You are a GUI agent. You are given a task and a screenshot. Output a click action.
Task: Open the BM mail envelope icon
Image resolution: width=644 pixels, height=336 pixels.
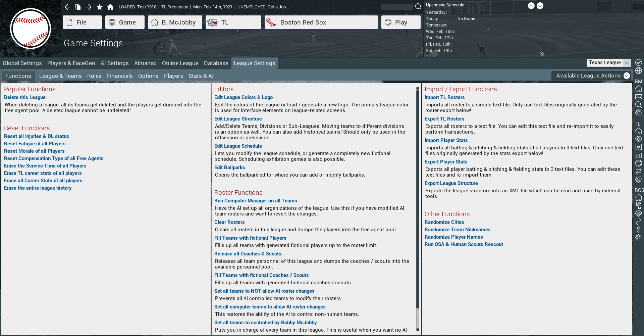[638, 97]
